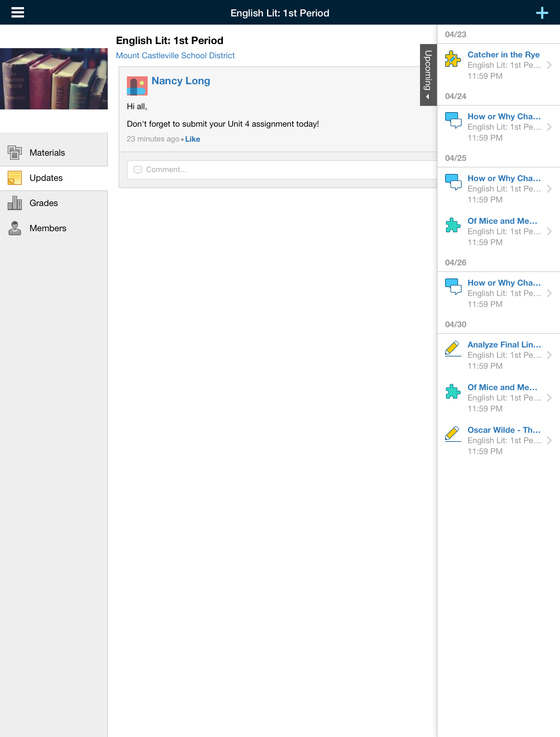Open Nancy Long's profile name link
This screenshot has width=560, height=737.
tap(181, 81)
